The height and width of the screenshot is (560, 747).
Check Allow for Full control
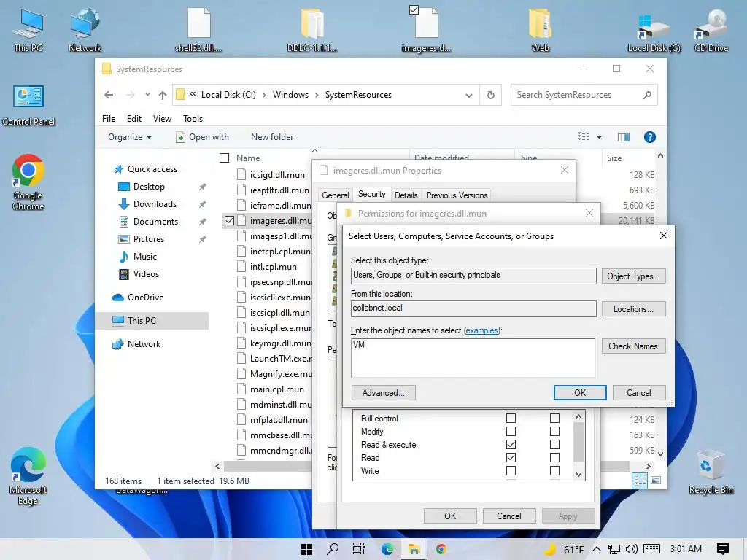[x=511, y=418]
